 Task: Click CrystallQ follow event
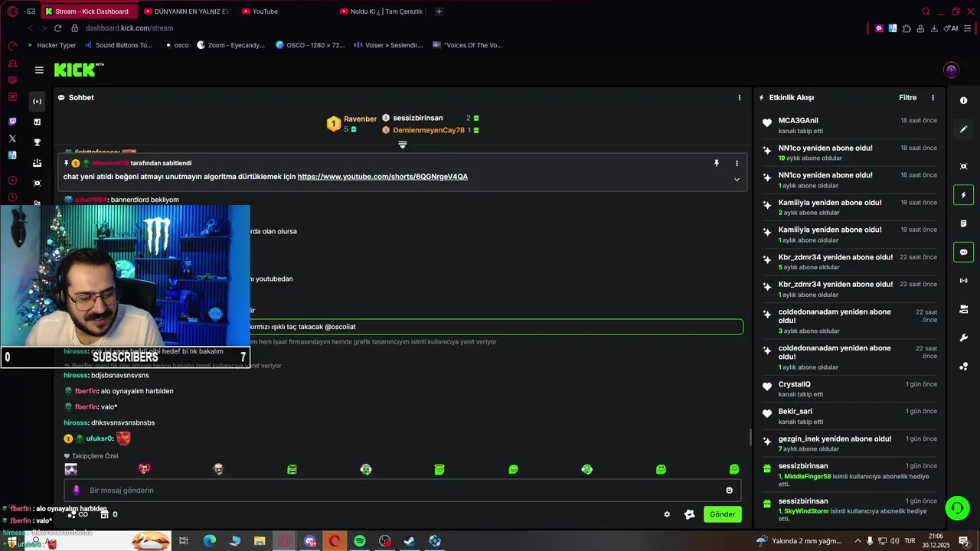coord(850,389)
